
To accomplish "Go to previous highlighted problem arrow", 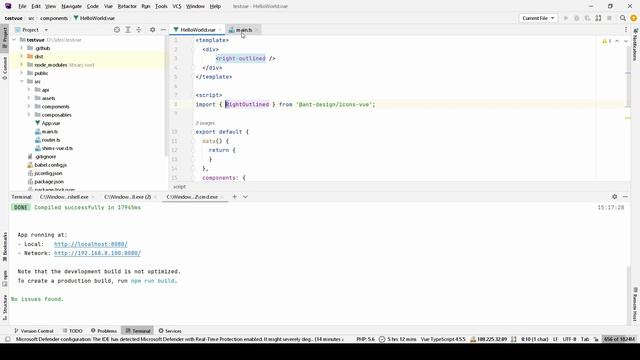I will [x=617, y=41].
